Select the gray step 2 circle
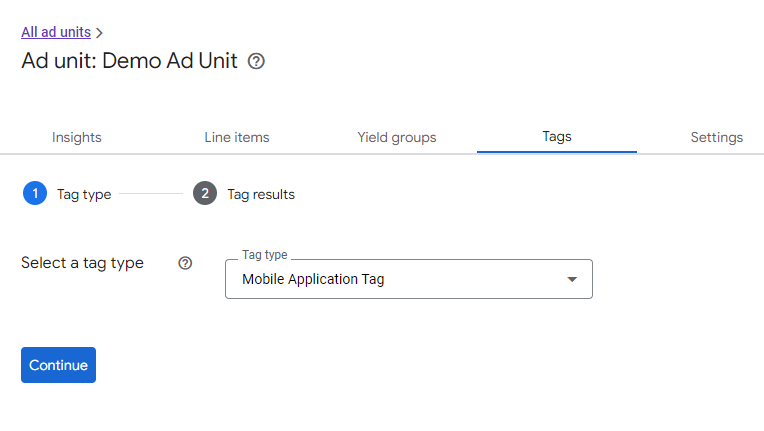764x431 pixels. click(205, 193)
